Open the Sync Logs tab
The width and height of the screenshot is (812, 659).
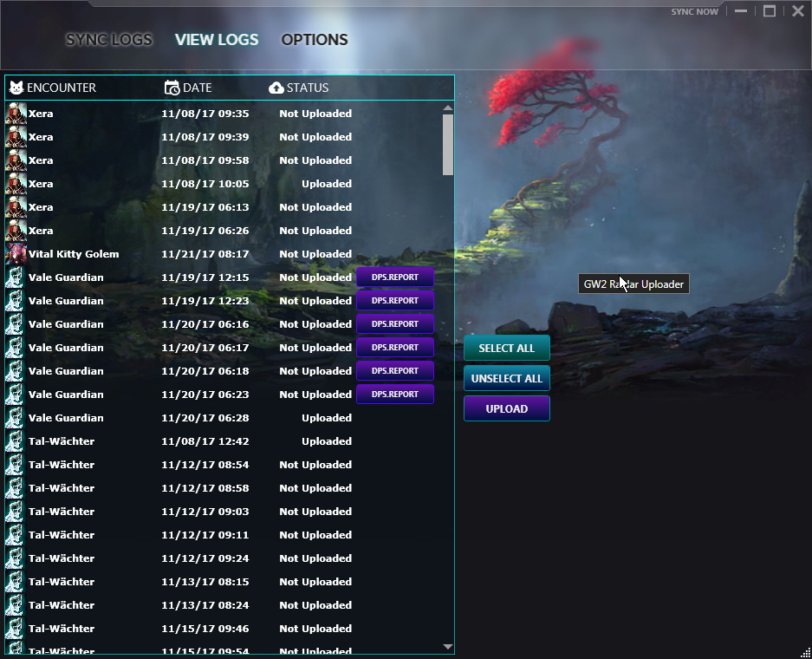(108, 39)
